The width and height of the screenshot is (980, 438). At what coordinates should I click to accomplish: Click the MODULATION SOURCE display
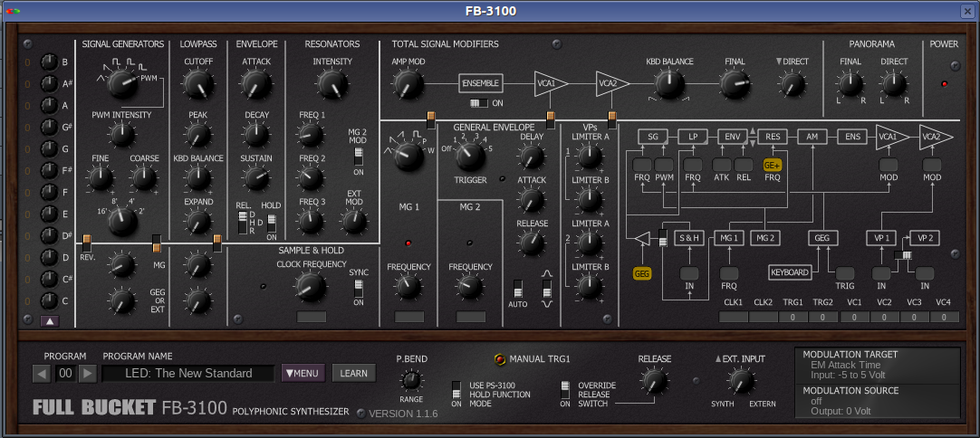coord(878,401)
